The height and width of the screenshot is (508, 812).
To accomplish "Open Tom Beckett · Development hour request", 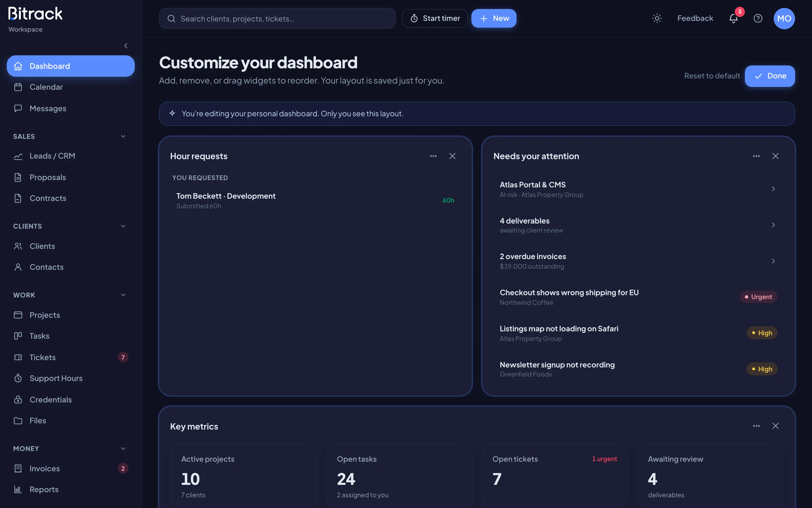I will [x=315, y=201].
